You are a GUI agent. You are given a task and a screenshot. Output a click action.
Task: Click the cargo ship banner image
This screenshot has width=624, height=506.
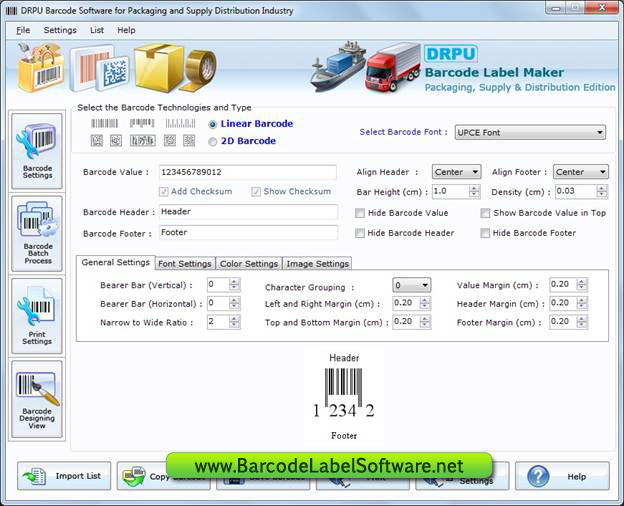click(338, 66)
